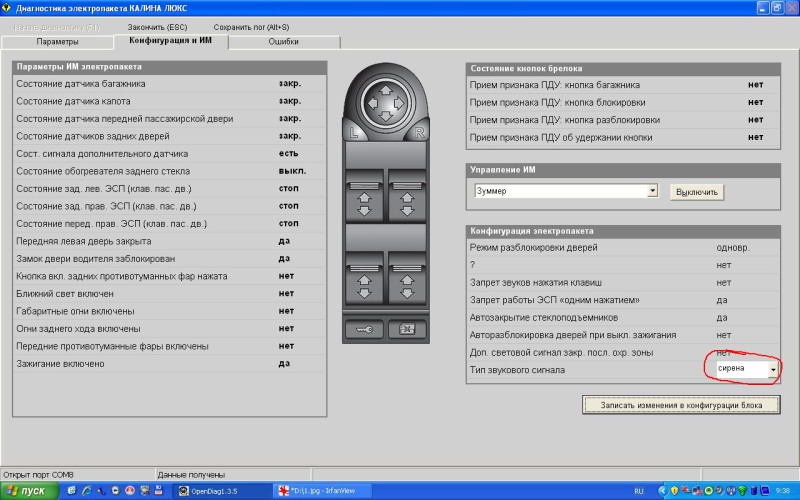Click up arrow on upper-right window switch
800x500 pixels.
click(x=407, y=198)
